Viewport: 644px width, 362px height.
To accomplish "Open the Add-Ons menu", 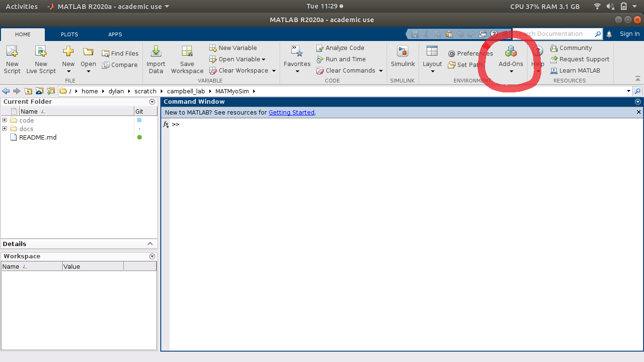I will [x=511, y=59].
